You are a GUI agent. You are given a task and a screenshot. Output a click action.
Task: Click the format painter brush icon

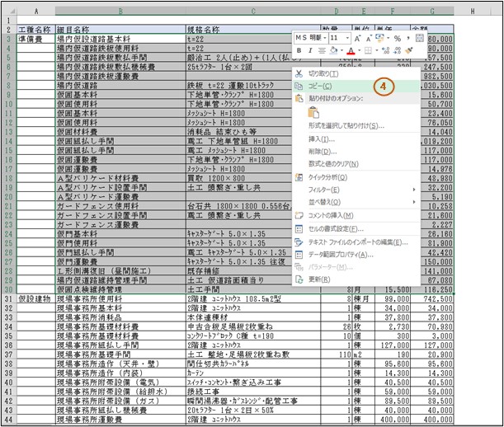coord(409,51)
